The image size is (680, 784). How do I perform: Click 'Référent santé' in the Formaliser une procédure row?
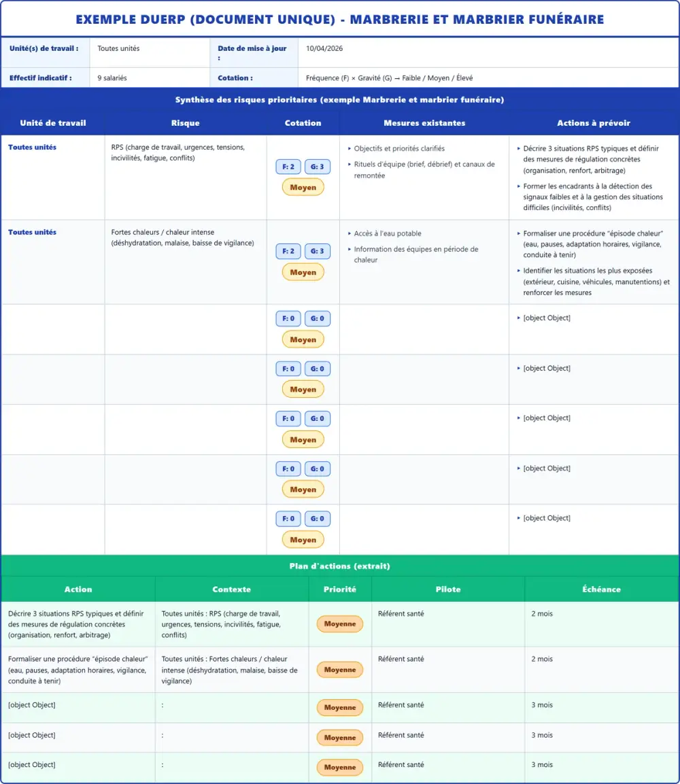401,659
